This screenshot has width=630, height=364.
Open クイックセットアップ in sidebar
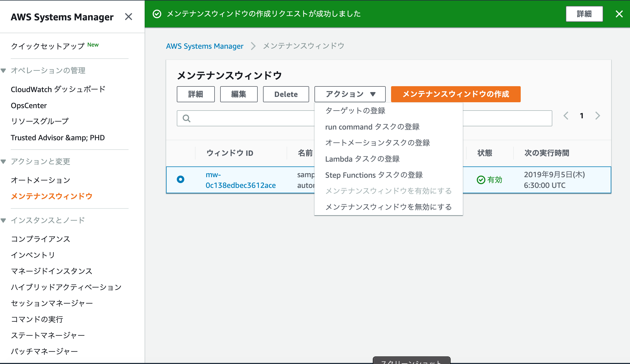(48, 46)
